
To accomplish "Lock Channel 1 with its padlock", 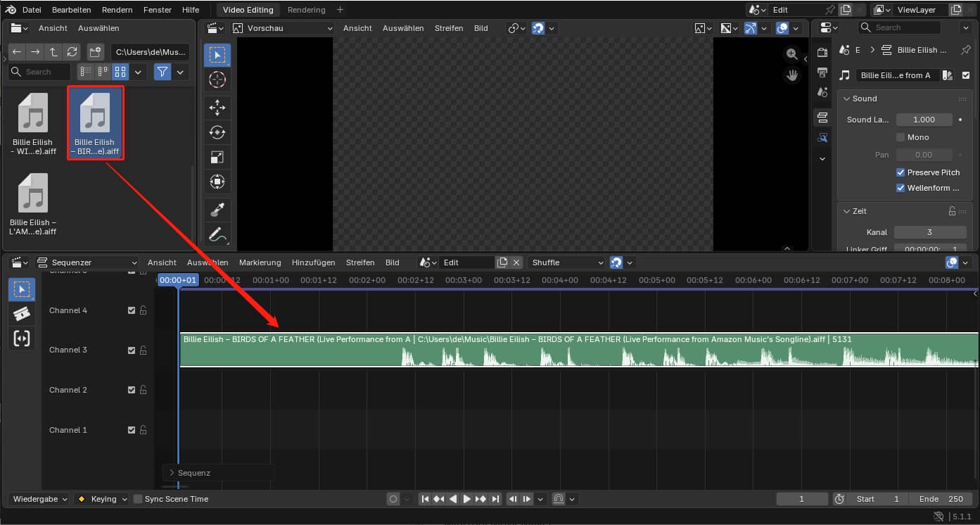I will tap(143, 430).
